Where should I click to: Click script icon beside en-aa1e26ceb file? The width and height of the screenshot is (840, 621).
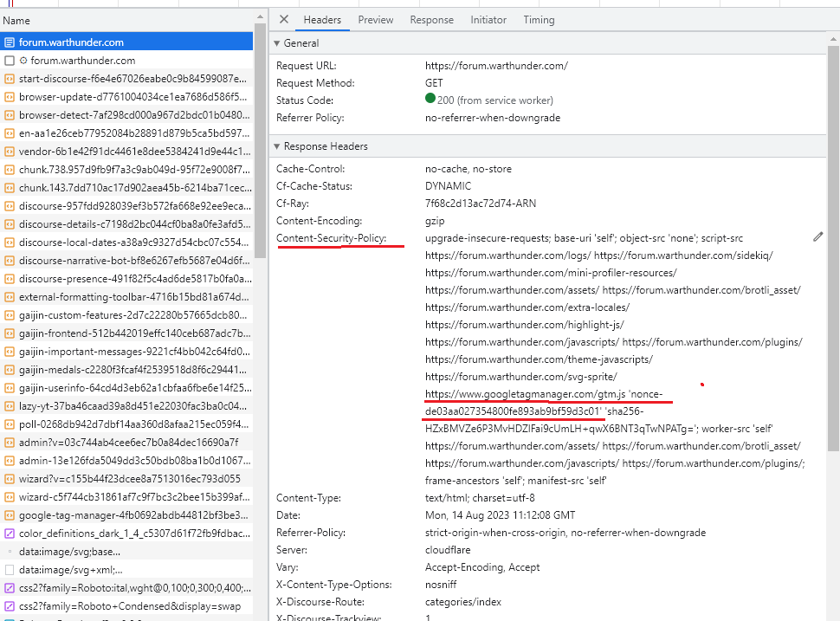click(10, 133)
